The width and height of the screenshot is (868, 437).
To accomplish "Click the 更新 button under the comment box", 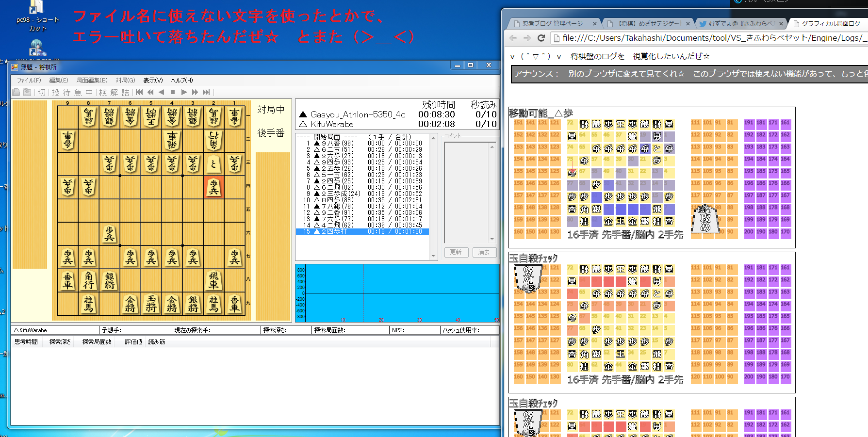I will [x=456, y=252].
